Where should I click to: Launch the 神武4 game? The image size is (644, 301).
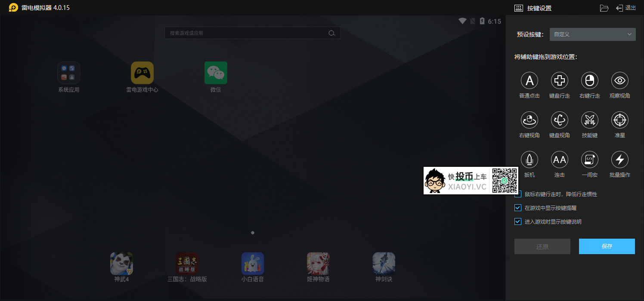click(x=121, y=263)
